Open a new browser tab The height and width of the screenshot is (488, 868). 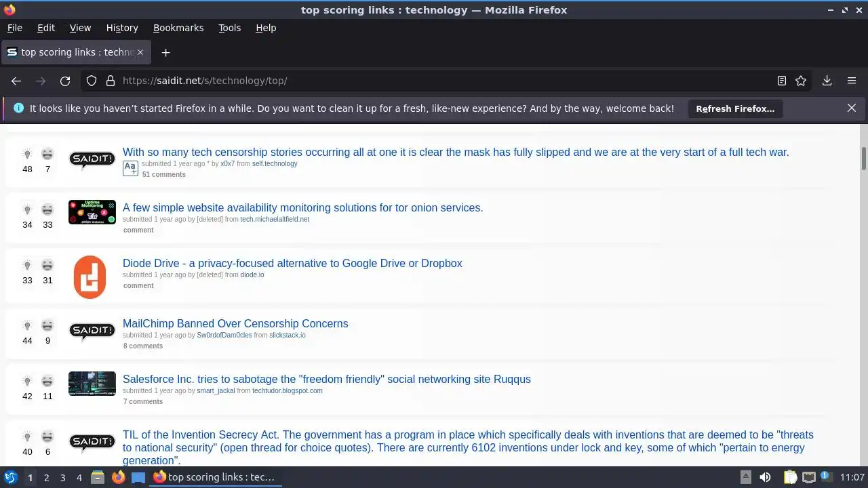click(165, 52)
